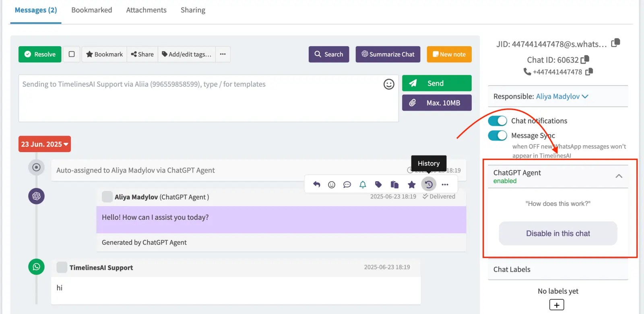Open the 23 Jun. 2025 date dropdown
644x314 pixels.
pyautogui.click(x=45, y=144)
